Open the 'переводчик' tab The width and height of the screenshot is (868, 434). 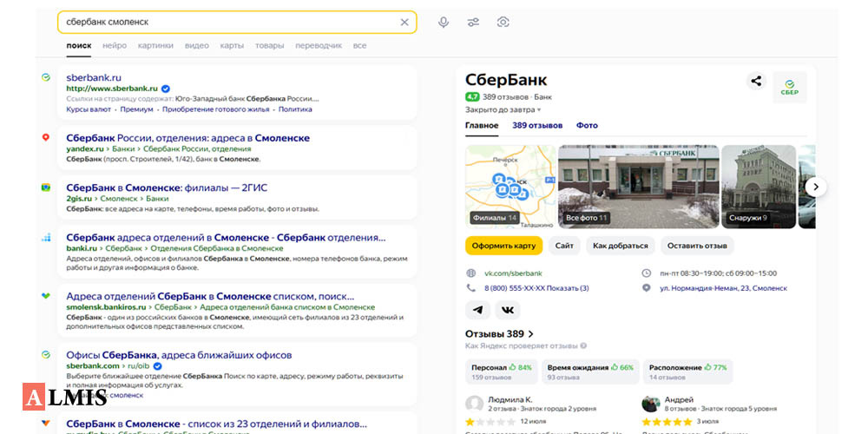[x=319, y=45]
